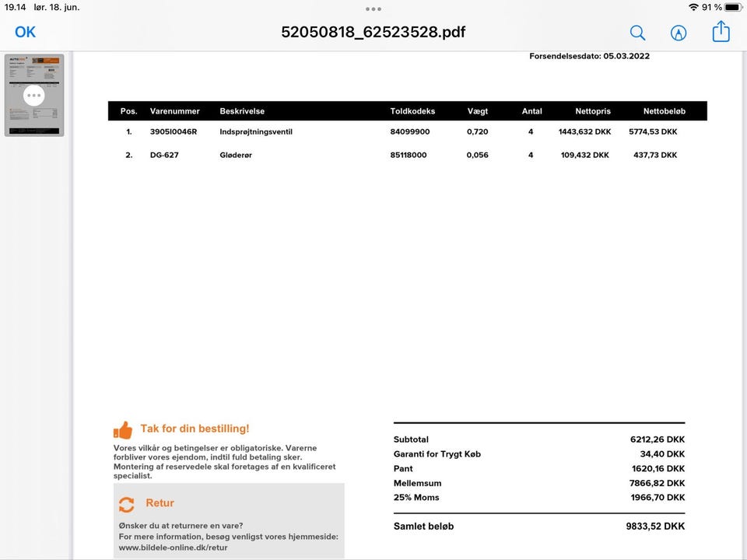Open the Share sheet icon
Image resolution: width=747 pixels, height=560 pixels.
coord(721,32)
